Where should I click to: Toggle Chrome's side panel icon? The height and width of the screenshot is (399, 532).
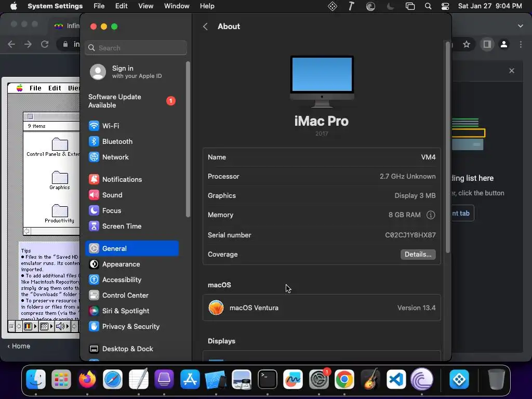[x=487, y=44]
